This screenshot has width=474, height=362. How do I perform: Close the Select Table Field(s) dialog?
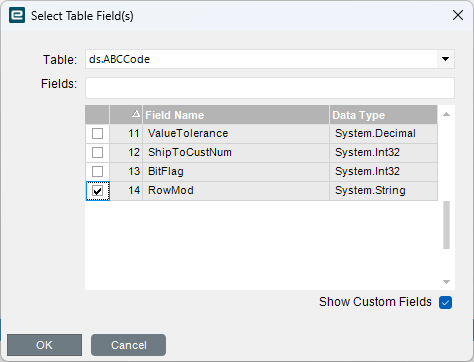458,15
